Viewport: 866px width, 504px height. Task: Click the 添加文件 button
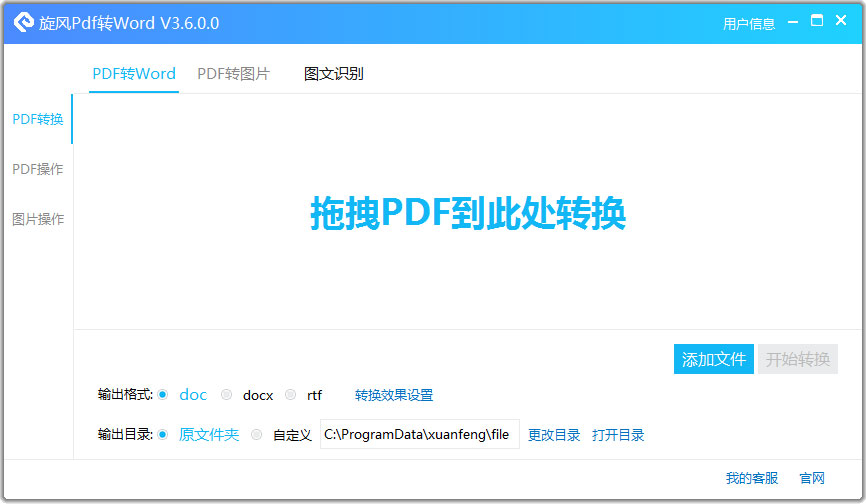pyautogui.click(x=714, y=359)
